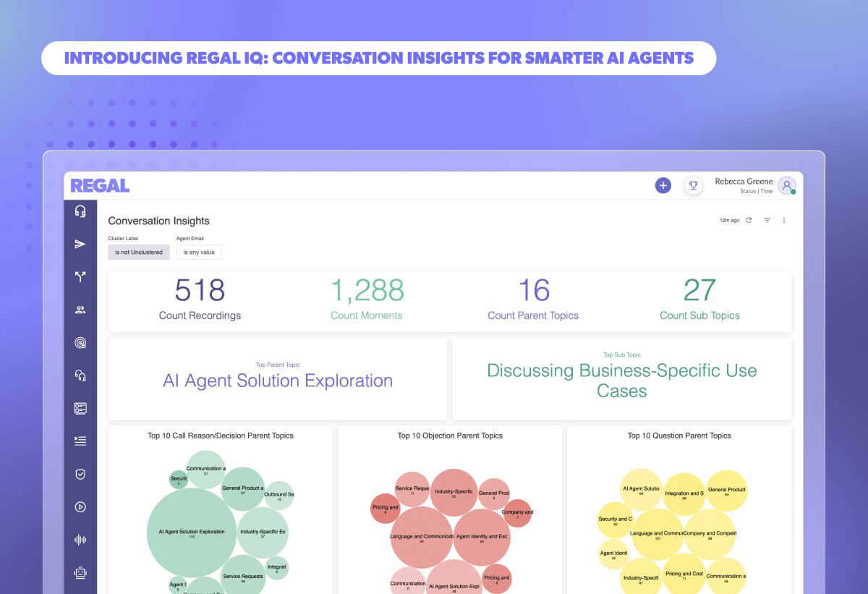Click 'AI Agent Solution Exploration' top parent topic
This screenshot has height=594, width=868.
[278, 381]
